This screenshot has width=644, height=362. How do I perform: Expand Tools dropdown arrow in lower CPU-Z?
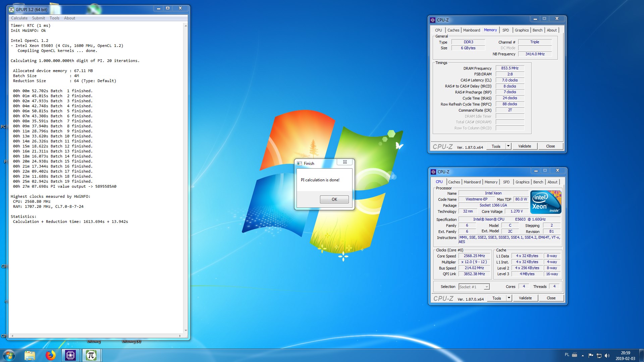(x=509, y=298)
